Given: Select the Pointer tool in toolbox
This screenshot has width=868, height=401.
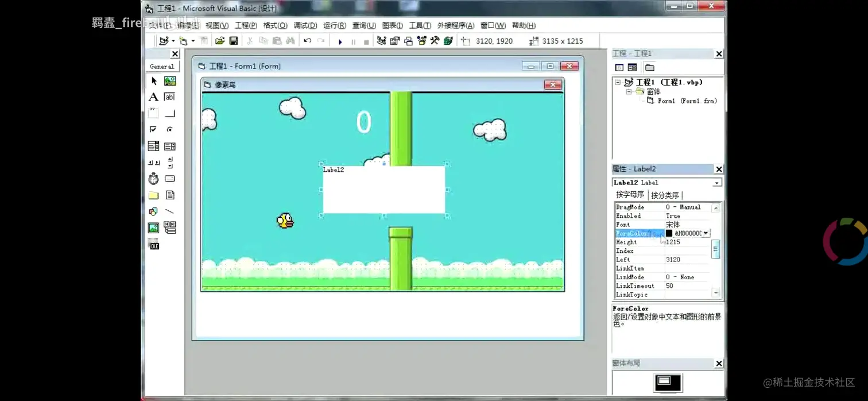Looking at the screenshot, I should coord(154,81).
